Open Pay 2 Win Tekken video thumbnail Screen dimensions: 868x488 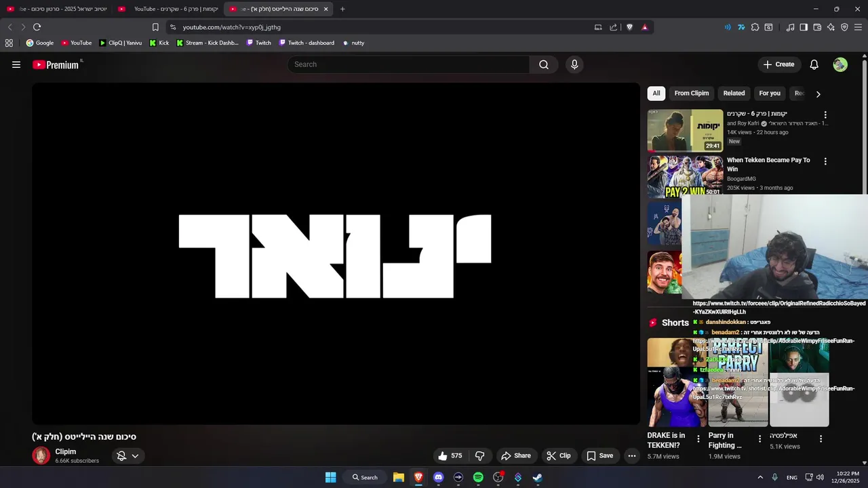point(685,176)
